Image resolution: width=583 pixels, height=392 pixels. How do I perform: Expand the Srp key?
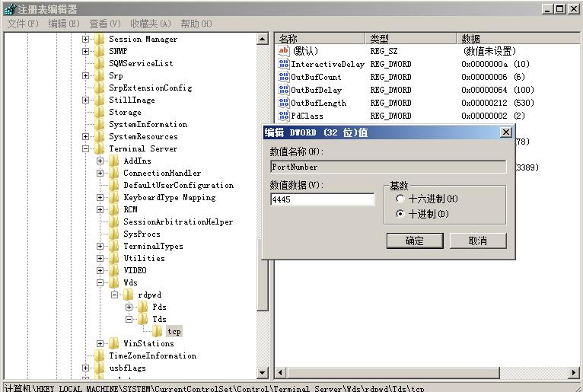[85, 76]
